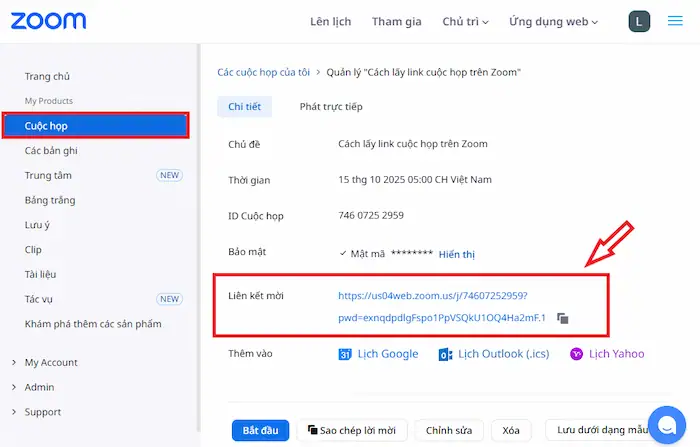Viewport: 700px width, 447px height.
Task: Open the profile avatar "L"
Action: [x=639, y=21]
